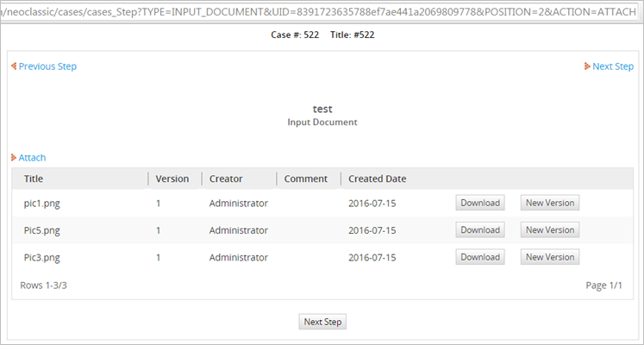Sort by Created Date column header
The image size is (644, 345).
(x=378, y=179)
